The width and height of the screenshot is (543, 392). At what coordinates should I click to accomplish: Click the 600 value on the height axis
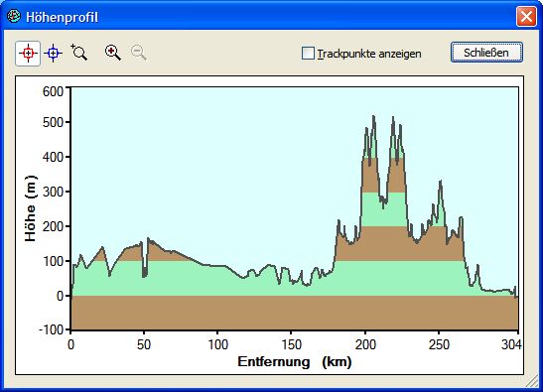click(x=53, y=91)
